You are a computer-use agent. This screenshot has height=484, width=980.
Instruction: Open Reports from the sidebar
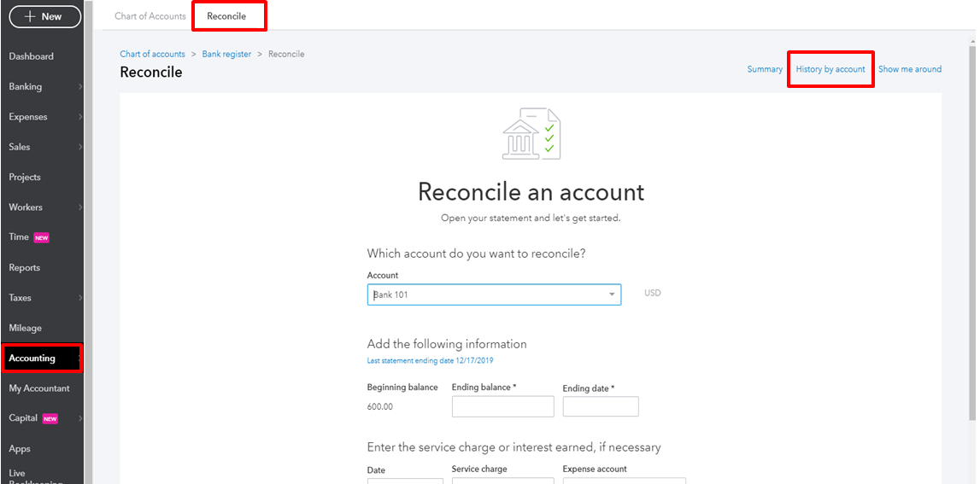(25, 268)
